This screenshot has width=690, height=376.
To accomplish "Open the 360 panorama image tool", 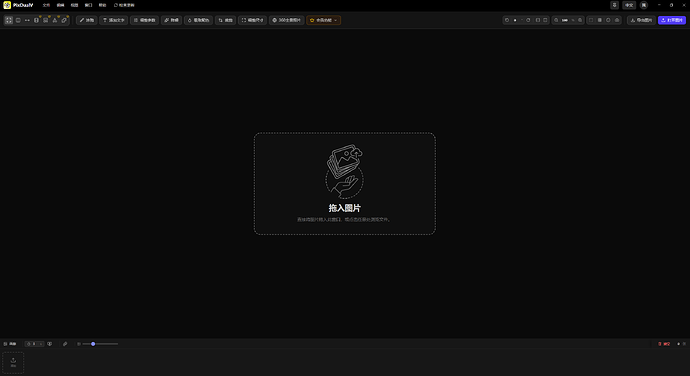I will (286, 20).
